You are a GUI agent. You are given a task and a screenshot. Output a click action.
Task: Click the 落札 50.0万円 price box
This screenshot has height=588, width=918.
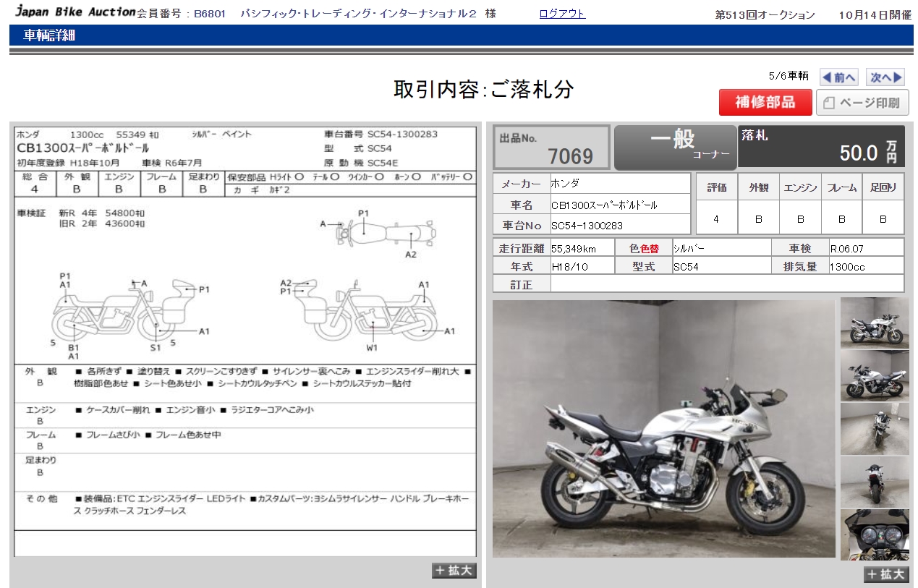821,148
